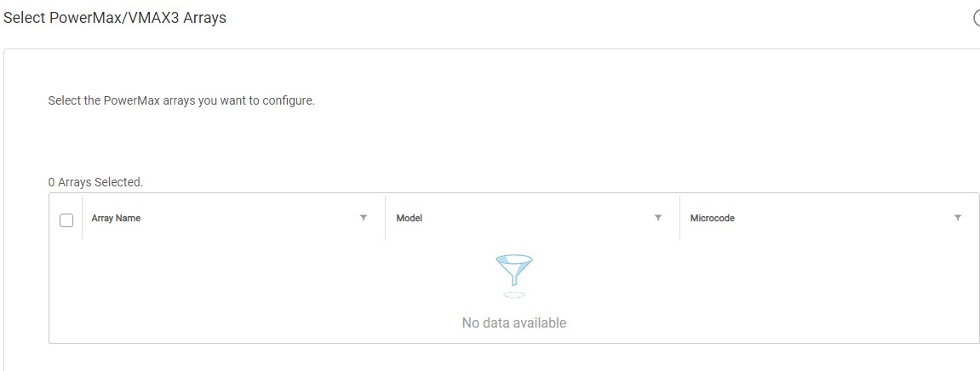Click the 'No data available' message

coord(513,322)
